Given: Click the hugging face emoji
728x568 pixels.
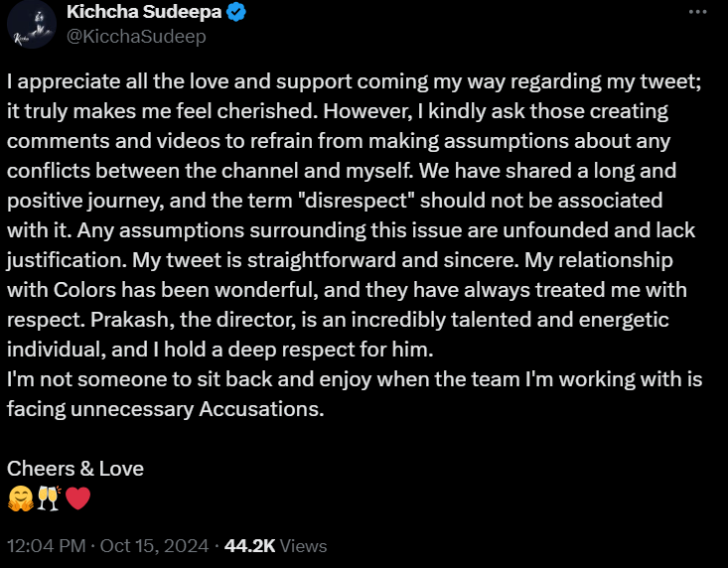Looking at the screenshot, I should (x=21, y=498).
